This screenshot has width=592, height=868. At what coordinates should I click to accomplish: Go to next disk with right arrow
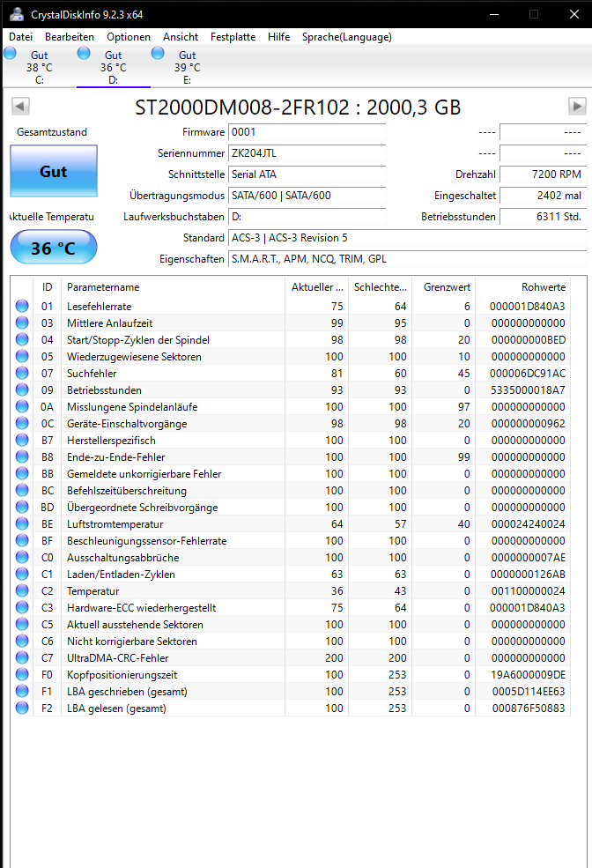pos(577,107)
